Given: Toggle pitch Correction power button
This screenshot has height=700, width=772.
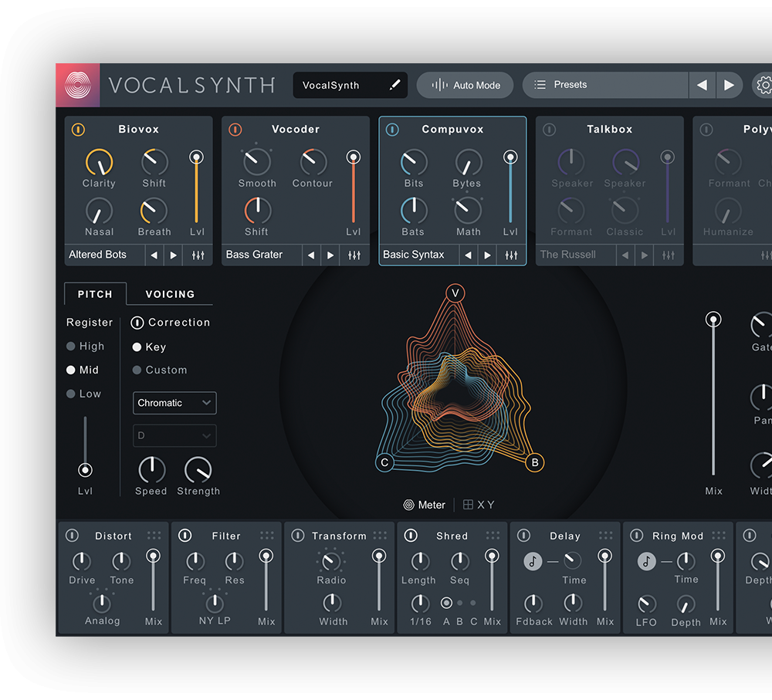Looking at the screenshot, I should click(137, 323).
